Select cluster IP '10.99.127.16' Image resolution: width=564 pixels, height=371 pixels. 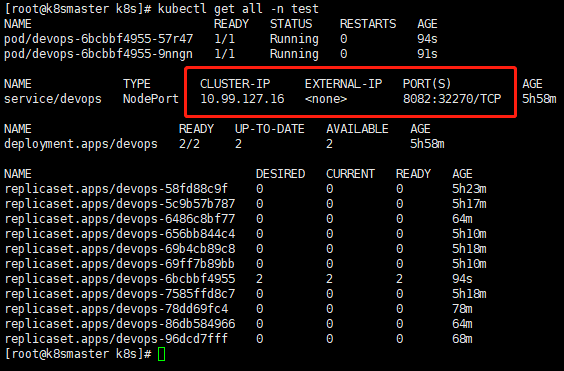(242, 99)
